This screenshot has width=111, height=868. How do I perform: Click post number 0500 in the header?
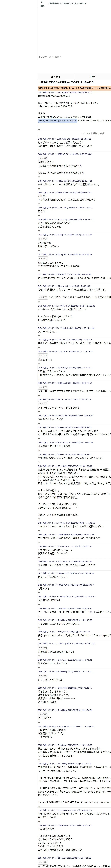(40, 688)
